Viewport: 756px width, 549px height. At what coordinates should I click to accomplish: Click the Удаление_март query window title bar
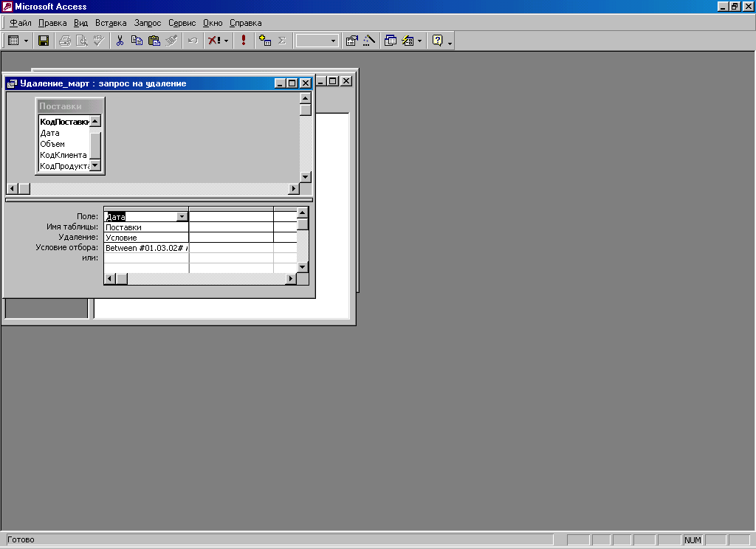pyautogui.click(x=140, y=83)
